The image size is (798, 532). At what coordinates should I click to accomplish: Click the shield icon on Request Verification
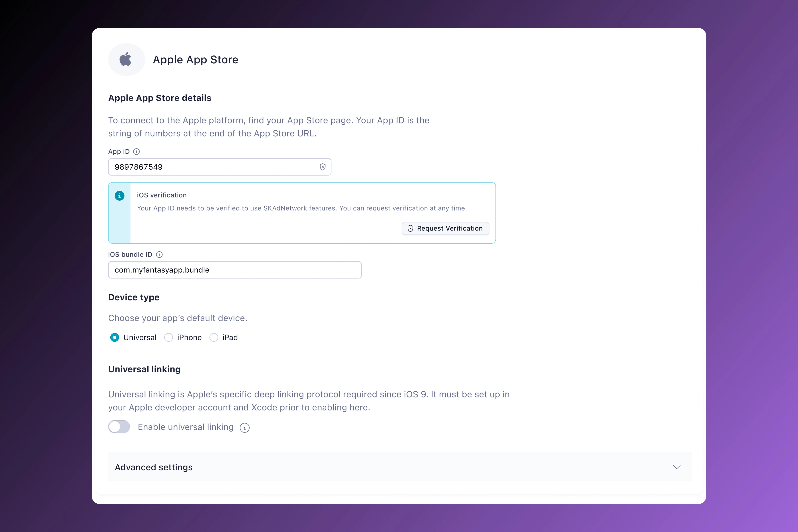coord(410,228)
